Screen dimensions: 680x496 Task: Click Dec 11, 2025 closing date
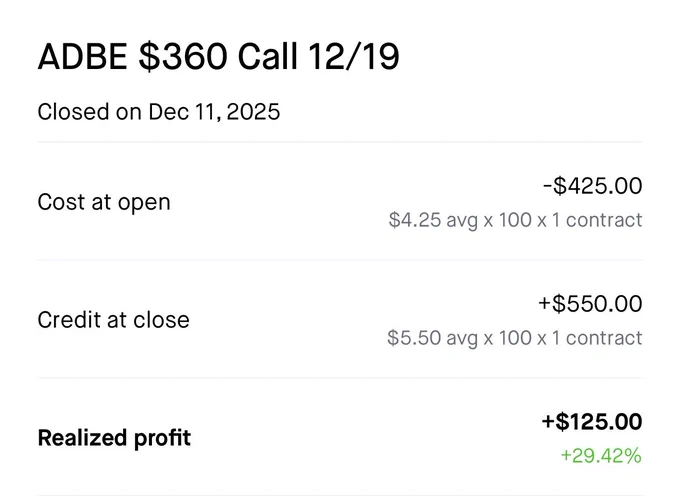point(214,112)
